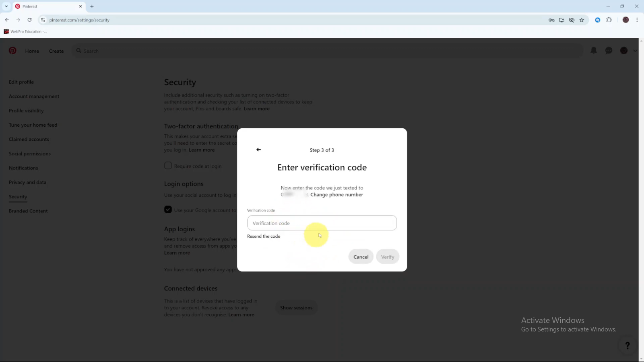Open Tune your home feed section
Viewport: 644px width, 362px height.
(33, 125)
